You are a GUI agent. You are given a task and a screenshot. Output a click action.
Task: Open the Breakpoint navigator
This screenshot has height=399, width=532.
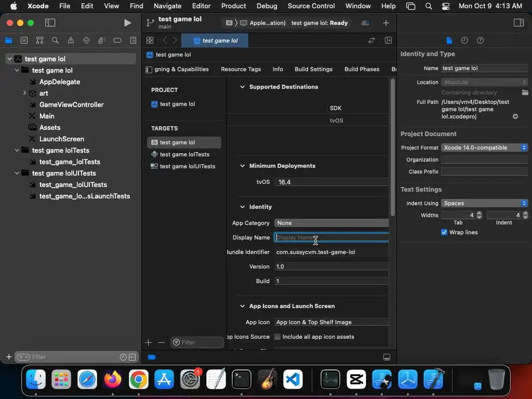tap(117, 41)
